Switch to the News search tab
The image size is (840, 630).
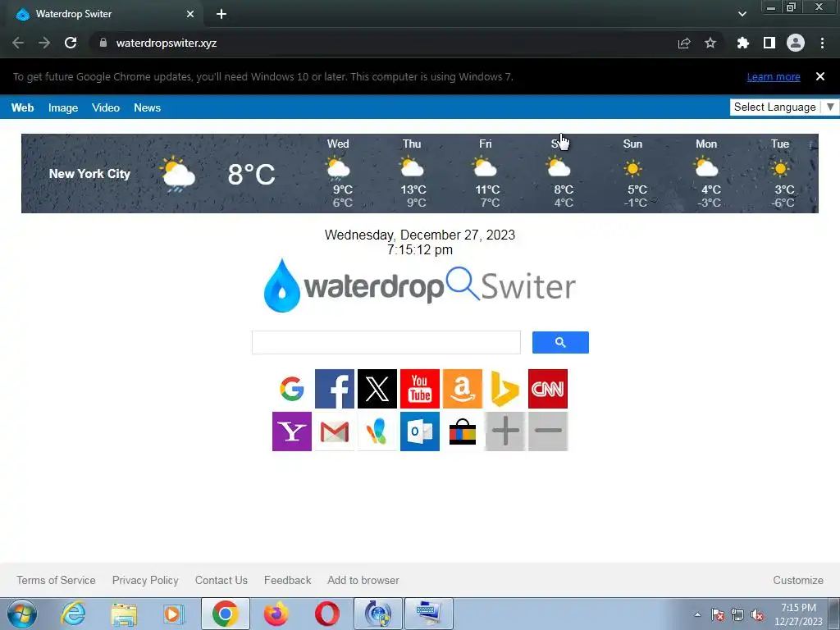click(148, 107)
